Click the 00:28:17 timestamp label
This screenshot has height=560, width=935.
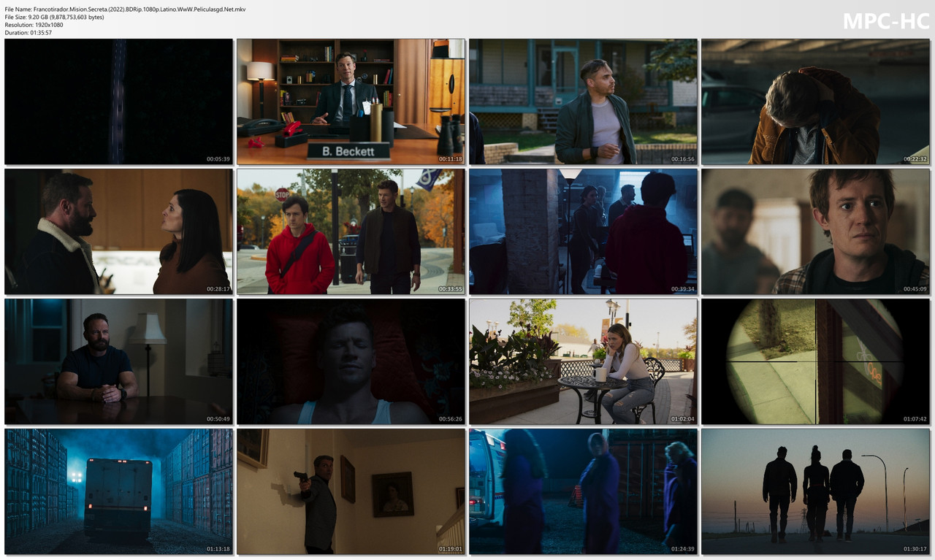point(218,289)
